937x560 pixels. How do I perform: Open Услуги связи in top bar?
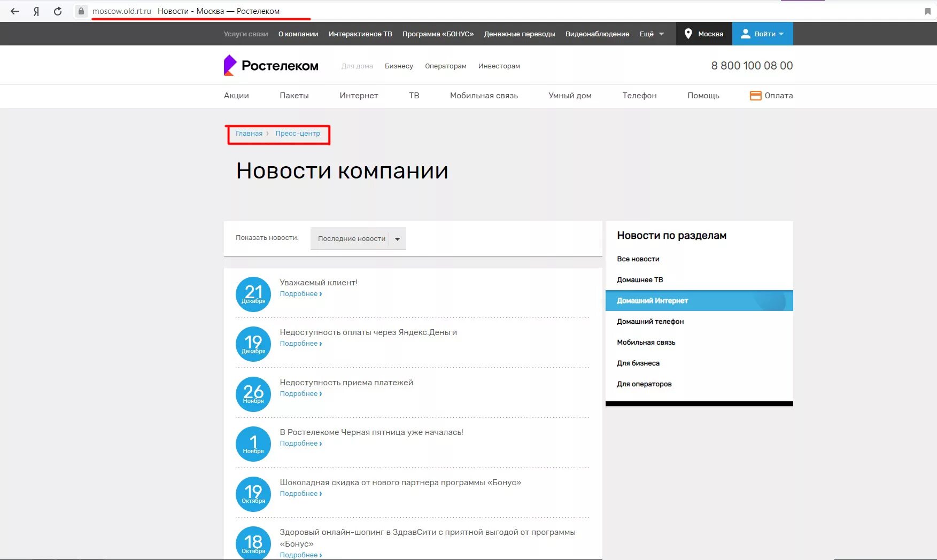click(246, 34)
